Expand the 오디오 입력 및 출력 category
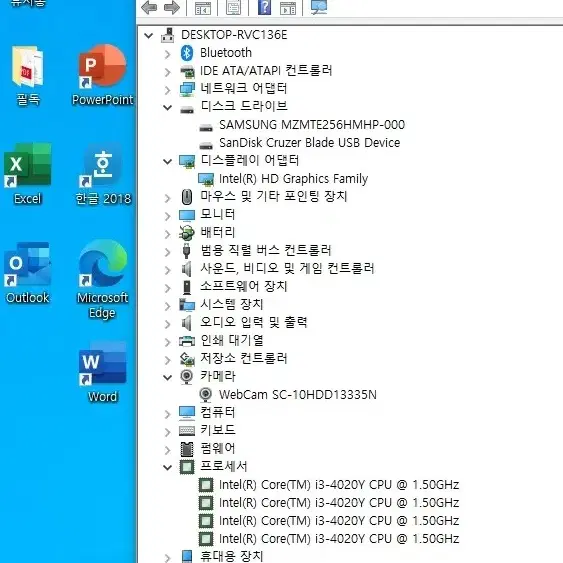 pyautogui.click(x=167, y=324)
